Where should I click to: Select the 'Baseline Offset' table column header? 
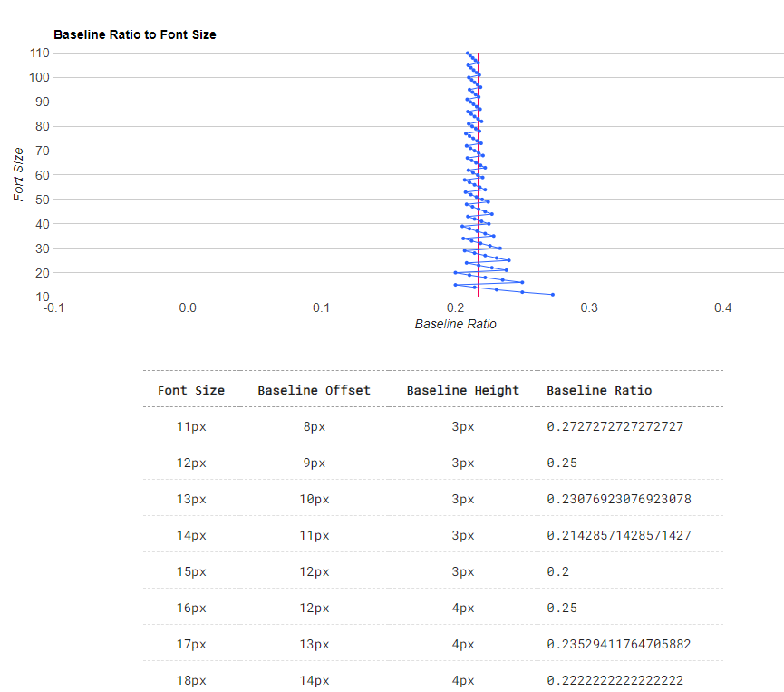[314, 391]
